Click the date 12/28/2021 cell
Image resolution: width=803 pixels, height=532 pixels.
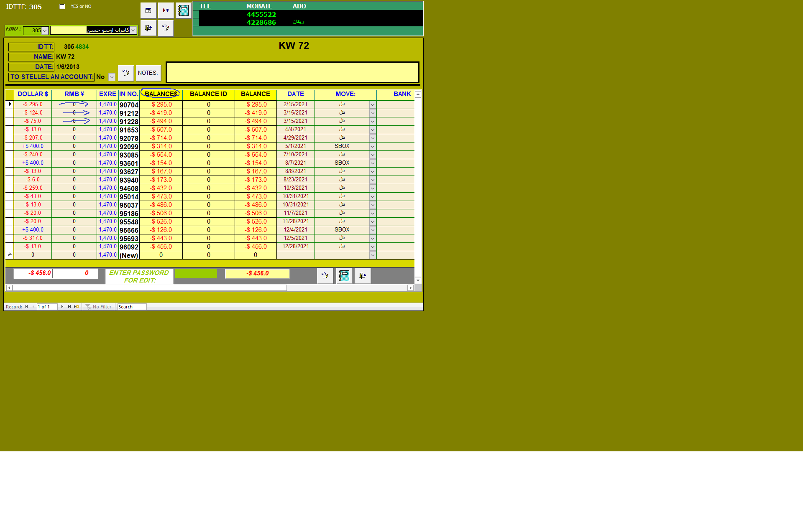295,247
